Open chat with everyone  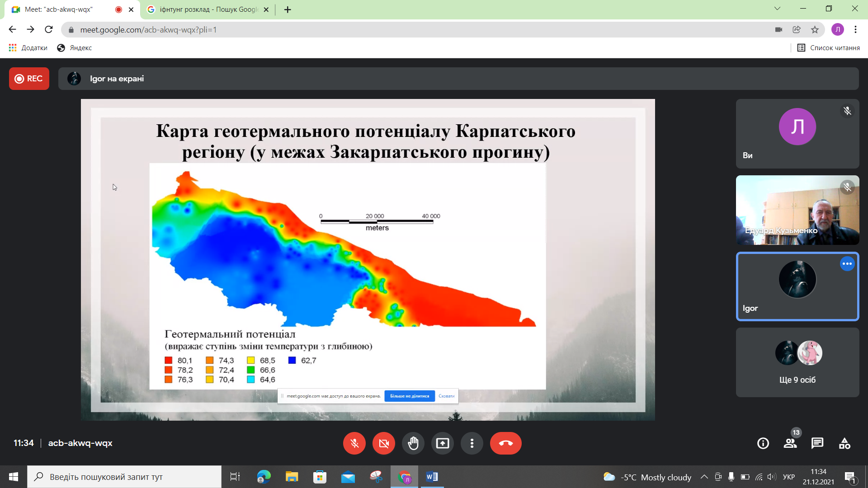point(817,443)
